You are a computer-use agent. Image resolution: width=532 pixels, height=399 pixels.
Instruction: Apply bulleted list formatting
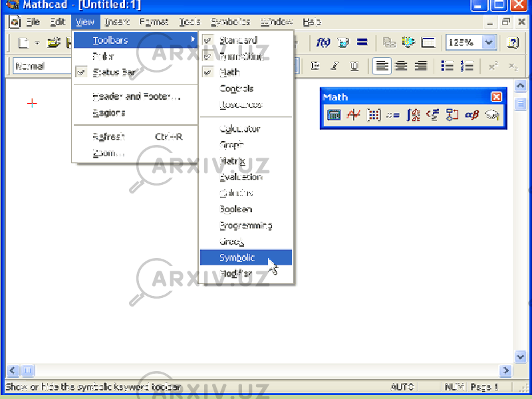coord(447,66)
